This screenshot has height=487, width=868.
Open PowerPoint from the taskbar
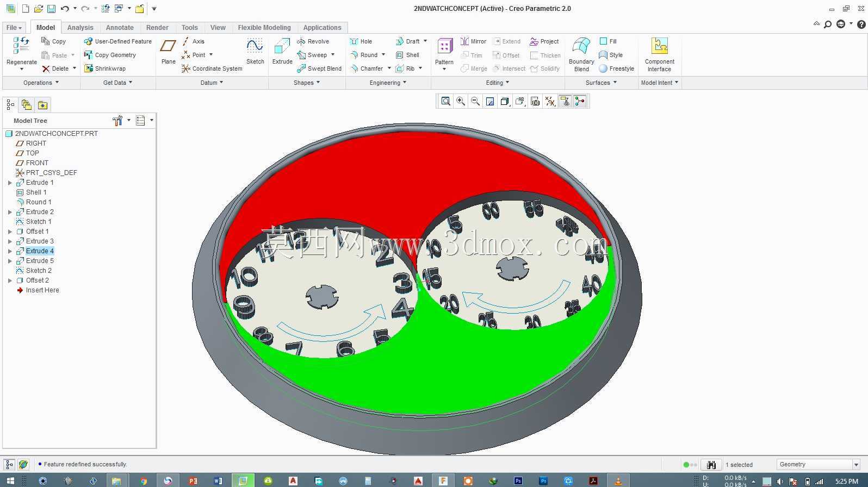point(193,481)
